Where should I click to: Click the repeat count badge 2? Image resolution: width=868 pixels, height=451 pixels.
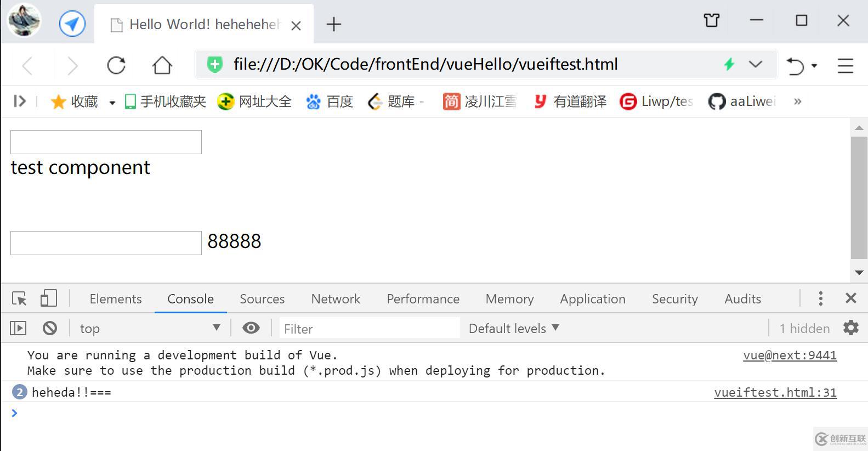pos(19,392)
